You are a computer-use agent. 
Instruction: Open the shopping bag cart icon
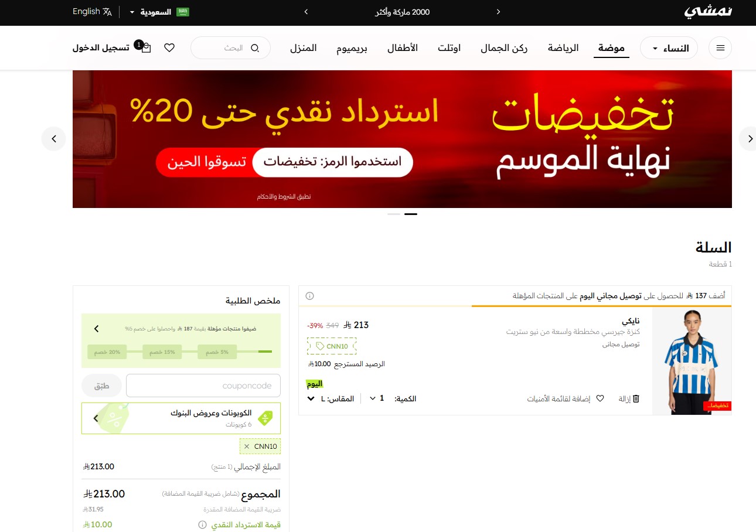pos(146,48)
